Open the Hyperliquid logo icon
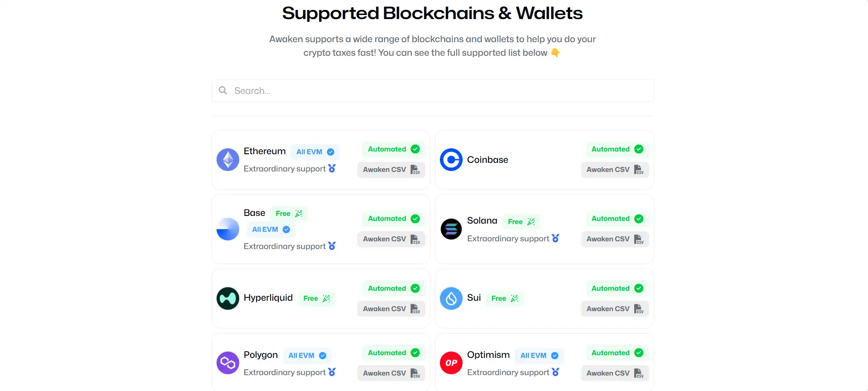 tap(228, 298)
